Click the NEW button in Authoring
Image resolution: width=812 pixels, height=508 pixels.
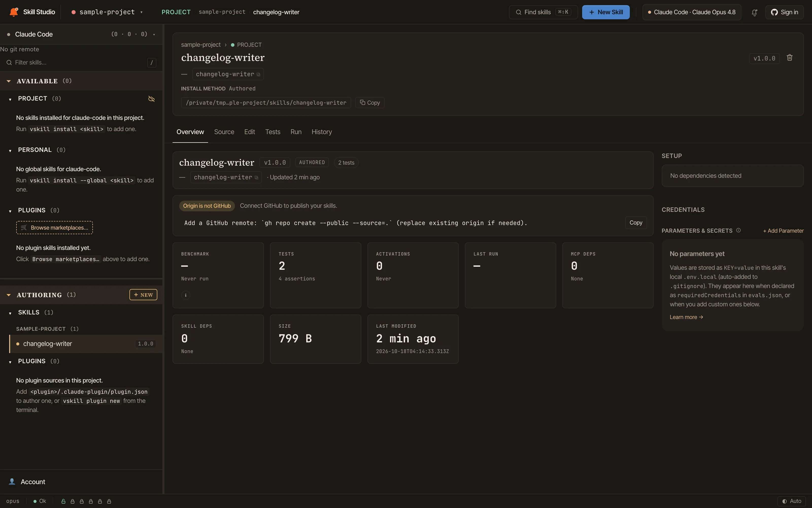point(143,295)
